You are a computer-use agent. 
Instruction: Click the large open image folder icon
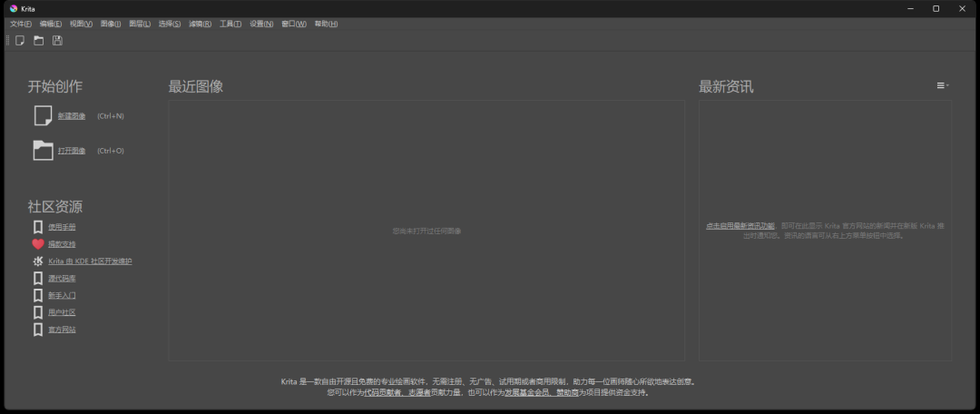coord(44,151)
